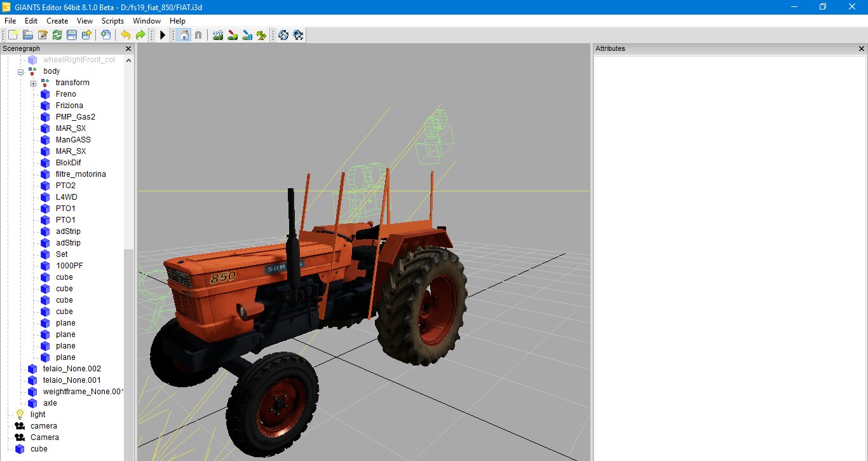Viewport: 868px width, 461px height.
Task: Toggle the house navigation mode icon
Action: point(184,35)
